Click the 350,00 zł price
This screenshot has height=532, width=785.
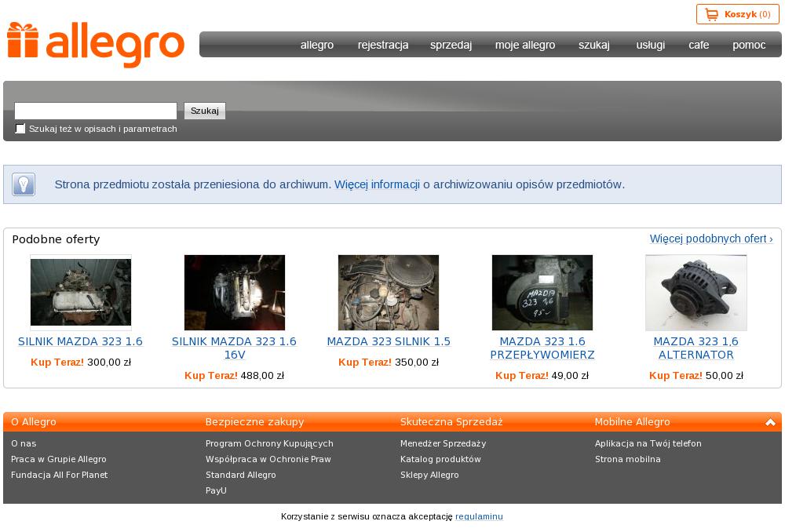(417, 363)
